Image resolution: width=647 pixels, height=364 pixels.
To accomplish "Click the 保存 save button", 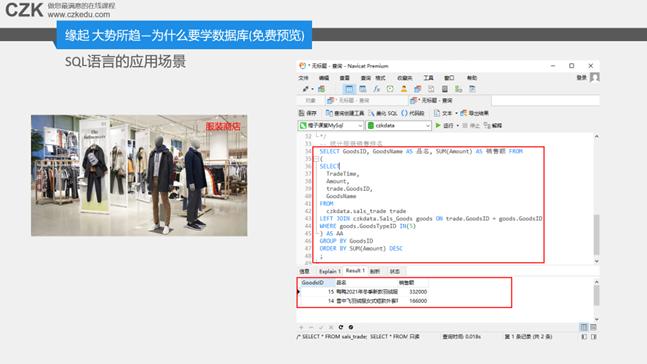I will point(308,113).
